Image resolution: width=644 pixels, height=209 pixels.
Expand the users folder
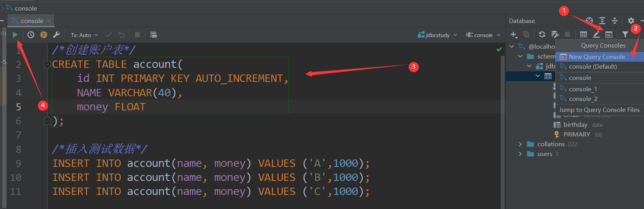pyautogui.click(x=520, y=154)
